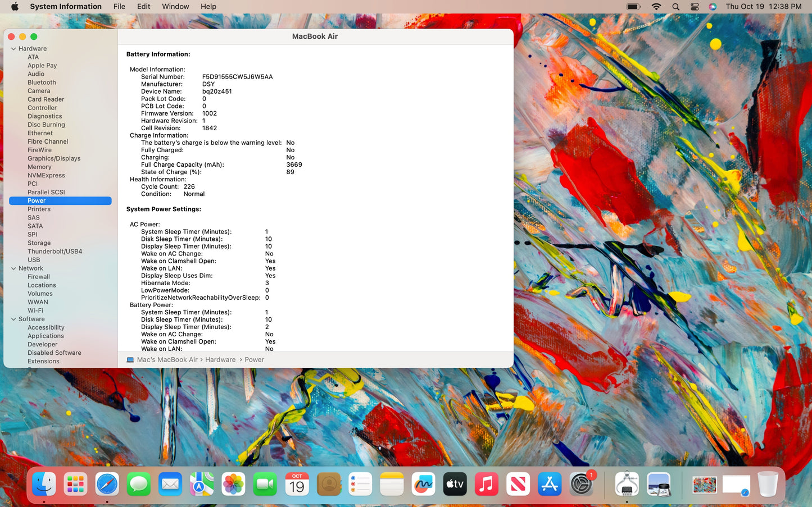812x507 pixels.
Task: Open Calendar from the Dock
Action: tap(297, 483)
